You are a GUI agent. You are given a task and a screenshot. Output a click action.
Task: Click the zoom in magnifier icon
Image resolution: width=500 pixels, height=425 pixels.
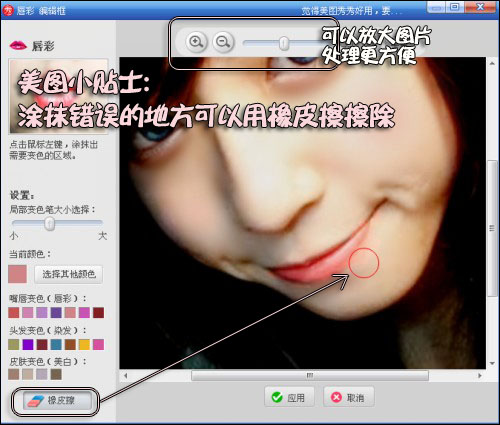click(x=196, y=42)
